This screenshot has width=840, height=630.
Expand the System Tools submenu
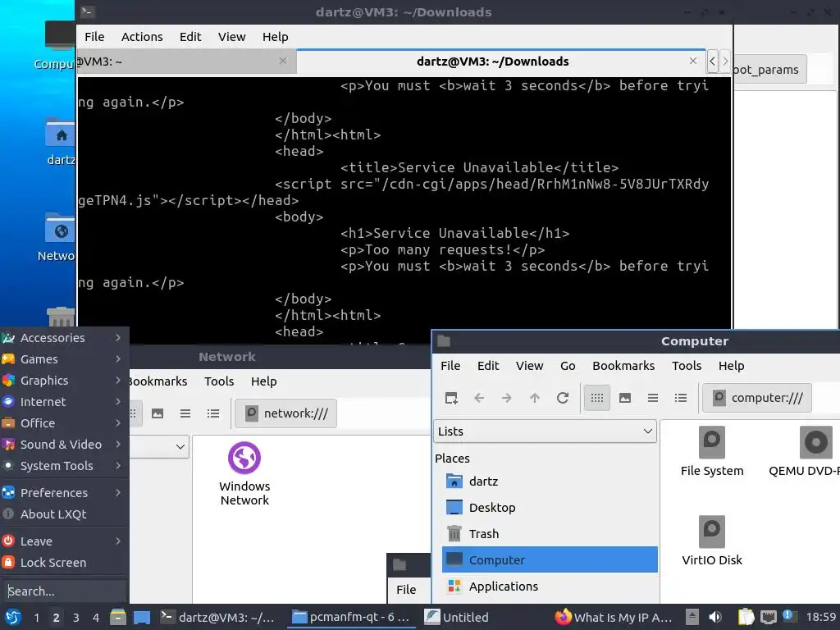click(64, 466)
